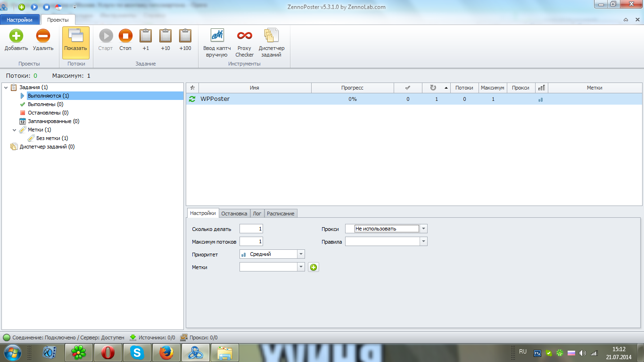Sort by the Максимум column header
The height and width of the screenshot is (362, 644).
tap(493, 88)
